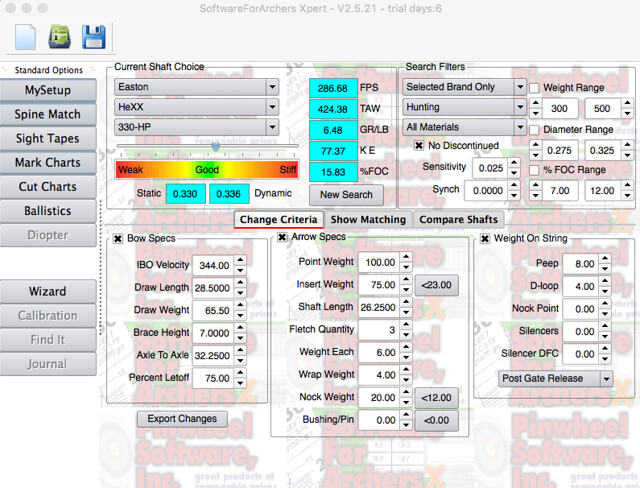The height and width of the screenshot is (488, 640).
Task: Click the Dynamic spine 0.336 value
Action: point(229,194)
